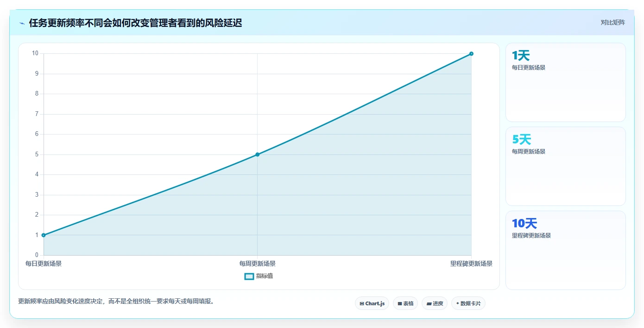The width and height of the screenshot is (644, 328).
Task: Click the icon inside the 表格 chip
Action: pos(400,304)
